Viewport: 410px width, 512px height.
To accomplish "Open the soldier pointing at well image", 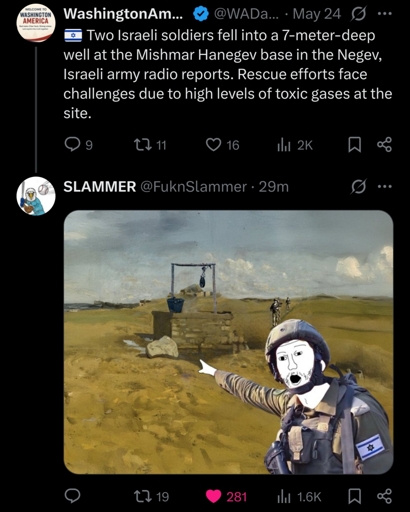I will tap(228, 342).
